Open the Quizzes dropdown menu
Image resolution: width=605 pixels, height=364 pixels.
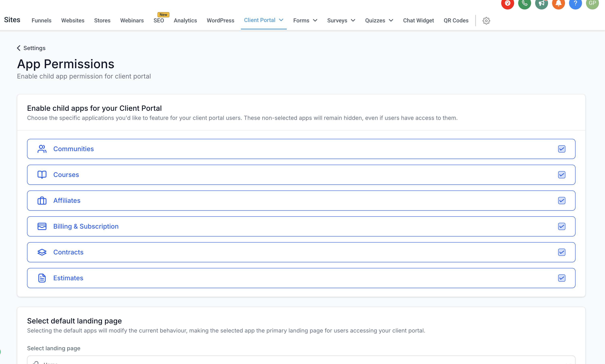pyautogui.click(x=379, y=21)
